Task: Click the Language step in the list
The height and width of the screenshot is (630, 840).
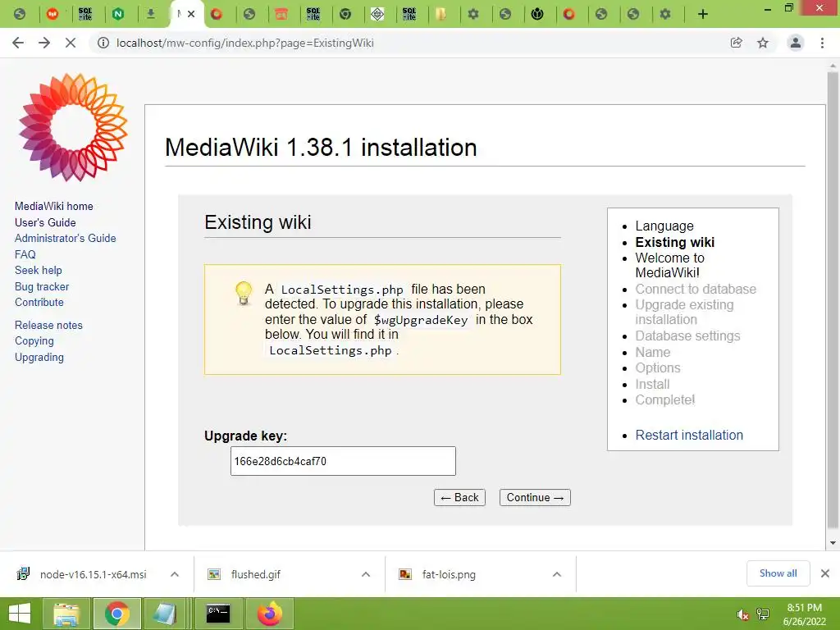Action: (x=664, y=226)
